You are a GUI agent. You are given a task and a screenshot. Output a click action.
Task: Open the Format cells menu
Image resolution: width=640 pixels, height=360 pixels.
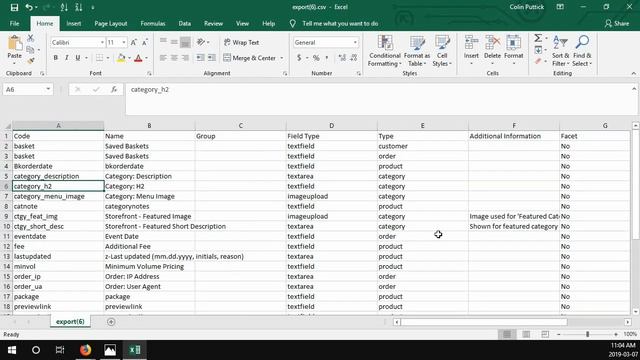coord(513,51)
